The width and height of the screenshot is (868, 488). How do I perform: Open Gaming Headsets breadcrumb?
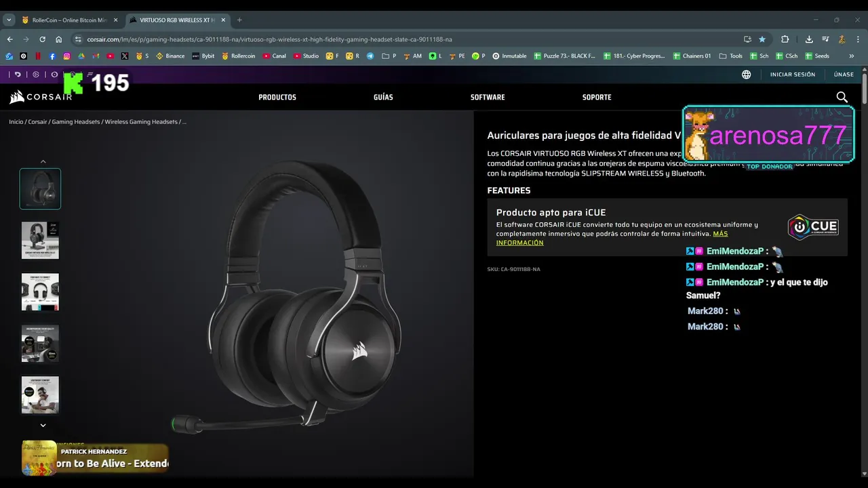76,122
